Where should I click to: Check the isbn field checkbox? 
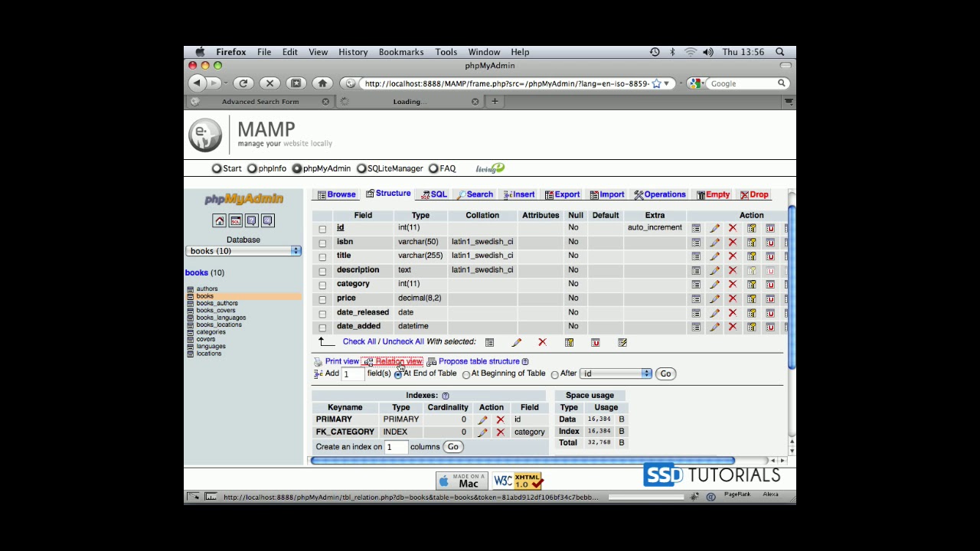322,243
